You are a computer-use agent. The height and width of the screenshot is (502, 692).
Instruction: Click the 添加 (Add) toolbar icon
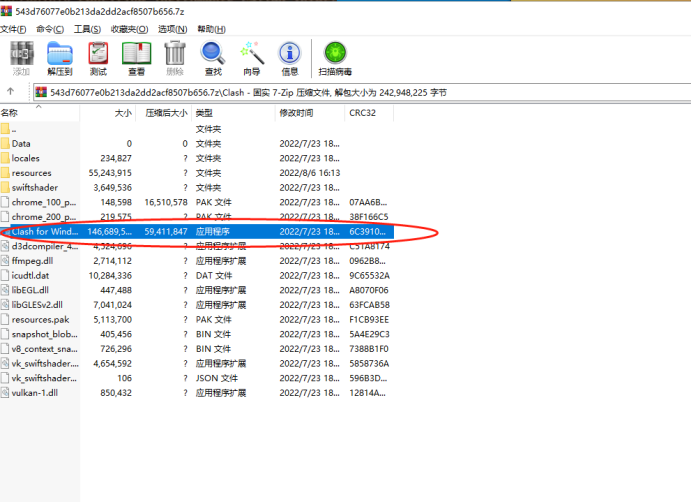pos(21,58)
